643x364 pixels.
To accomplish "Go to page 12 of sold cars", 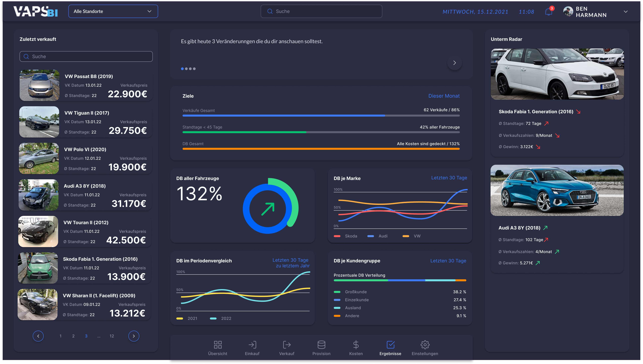I will pos(111,336).
